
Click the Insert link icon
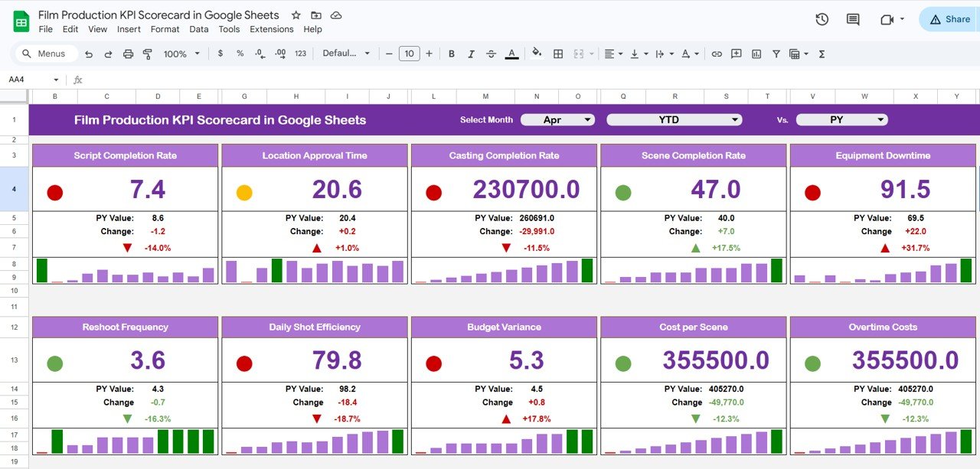717,54
